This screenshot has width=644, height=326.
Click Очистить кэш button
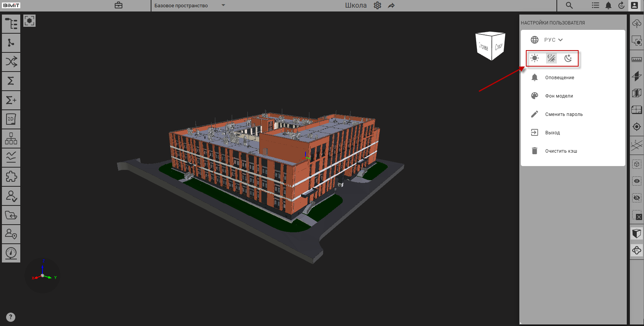pyautogui.click(x=561, y=151)
